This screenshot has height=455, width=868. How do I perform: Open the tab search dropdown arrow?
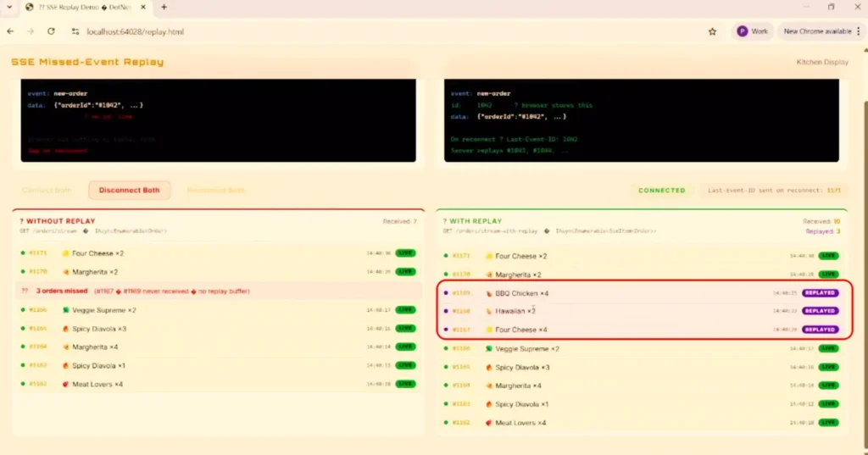8,7
